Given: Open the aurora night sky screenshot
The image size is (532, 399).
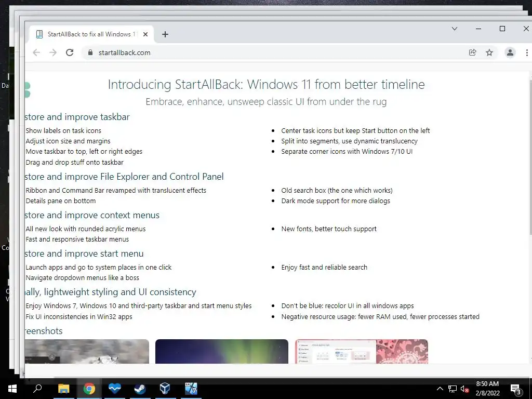Looking at the screenshot, I should click(221, 351).
